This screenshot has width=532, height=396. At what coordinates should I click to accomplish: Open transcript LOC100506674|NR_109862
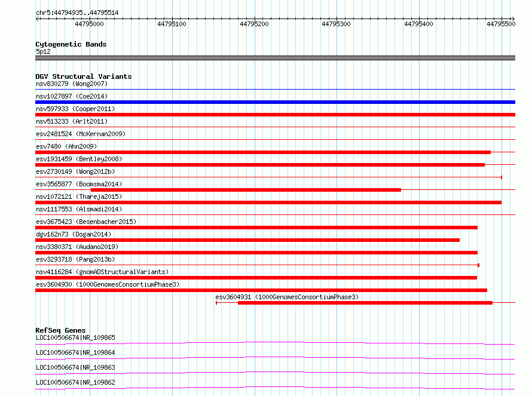(76, 382)
